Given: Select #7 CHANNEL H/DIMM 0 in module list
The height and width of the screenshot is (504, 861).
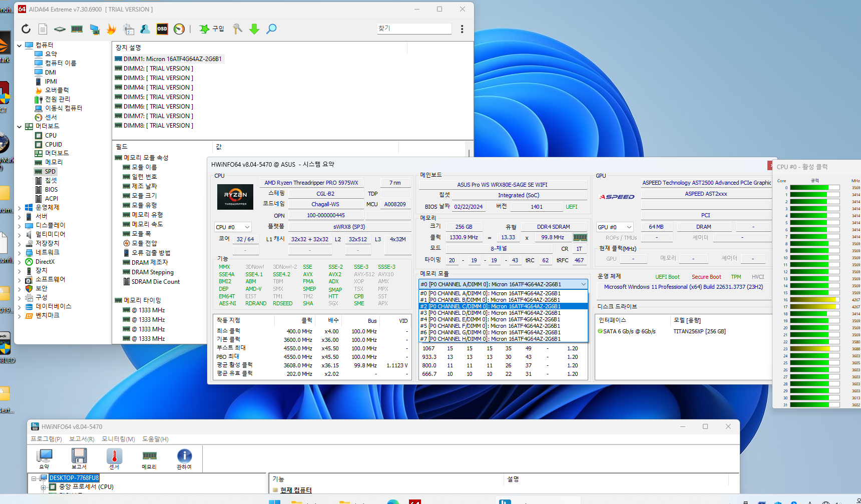Looking at the screenshot, I should (503, 339).
